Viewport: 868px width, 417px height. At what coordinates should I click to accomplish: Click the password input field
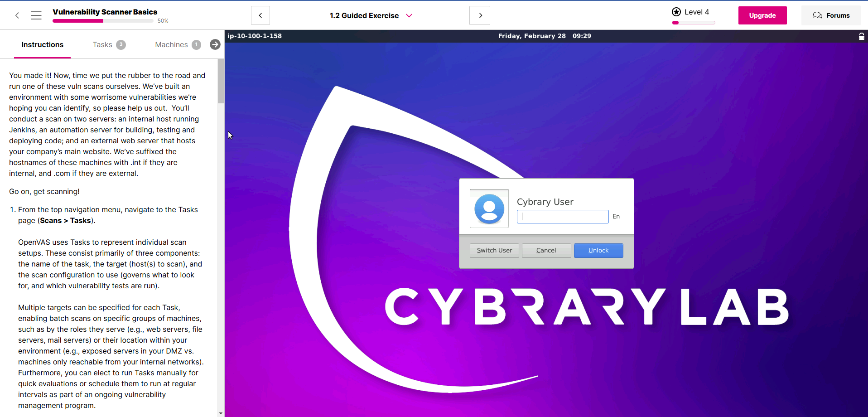(563, 217)
